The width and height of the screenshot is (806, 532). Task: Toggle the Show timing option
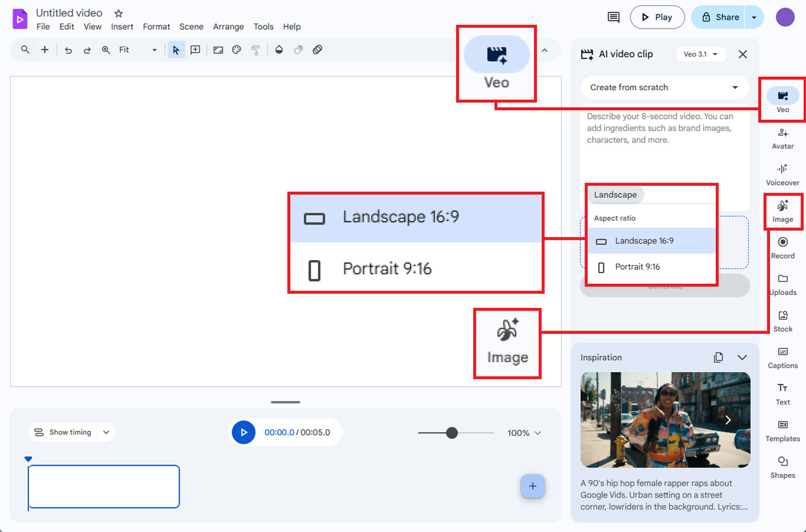click(63, 432)
